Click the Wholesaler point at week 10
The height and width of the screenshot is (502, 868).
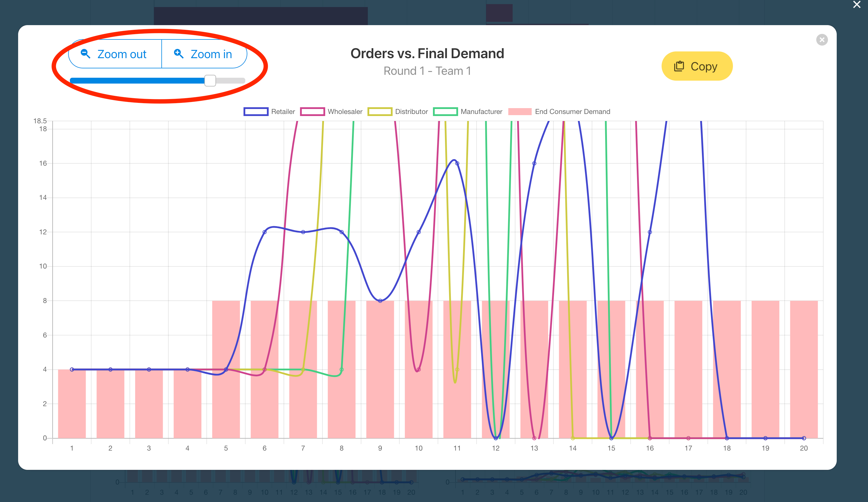pos(418,369)
